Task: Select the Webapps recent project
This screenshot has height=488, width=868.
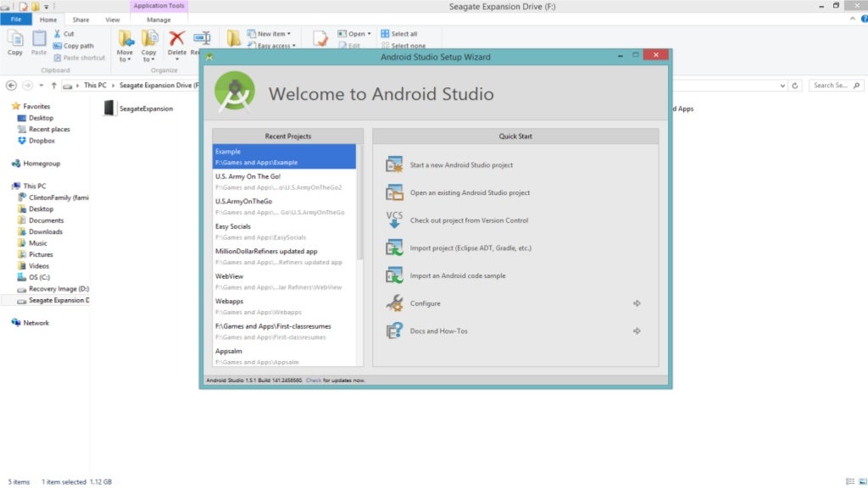Action: [284, 306]
